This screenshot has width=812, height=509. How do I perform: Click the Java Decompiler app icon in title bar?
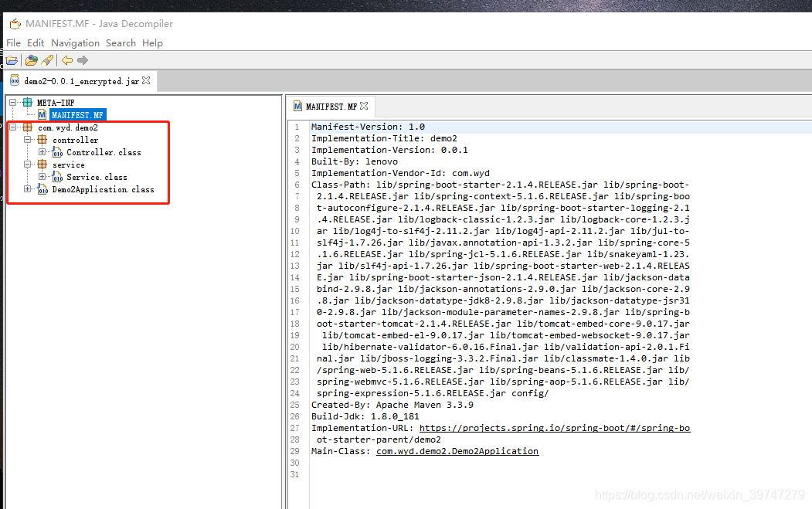[x=15, y=24]
